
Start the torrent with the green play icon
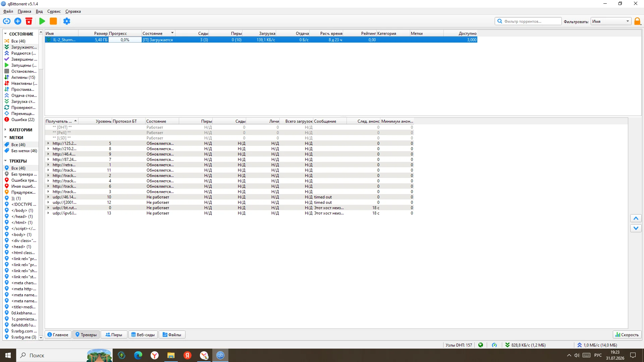tap(42, 21)
